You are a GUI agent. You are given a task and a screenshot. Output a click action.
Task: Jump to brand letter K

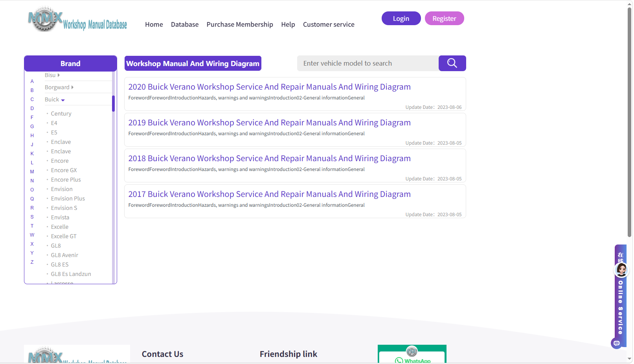32,154
